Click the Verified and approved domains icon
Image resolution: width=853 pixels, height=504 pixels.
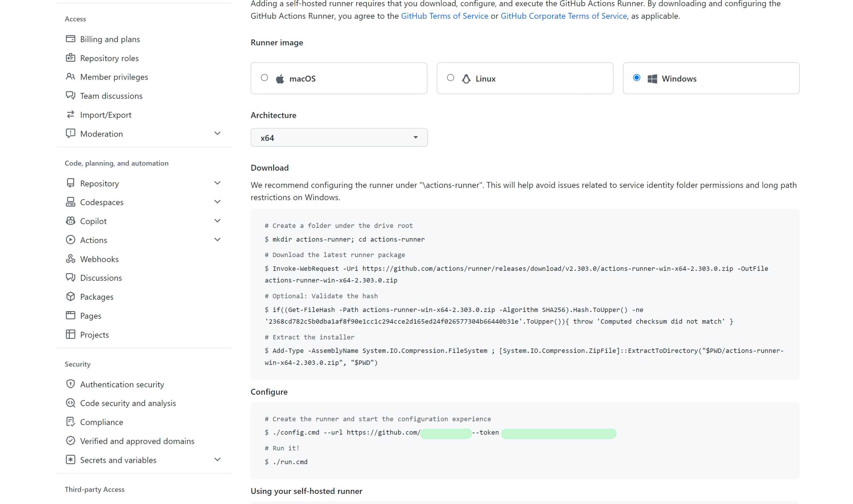click(x=70, y=441)
